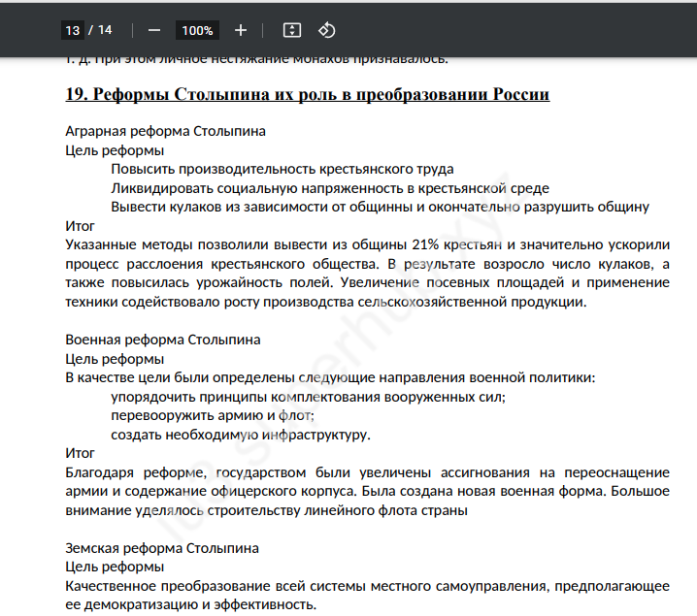The image size is (697, 616).
Task: Click the Fit to page icon
Action: [x=291, y=30]
